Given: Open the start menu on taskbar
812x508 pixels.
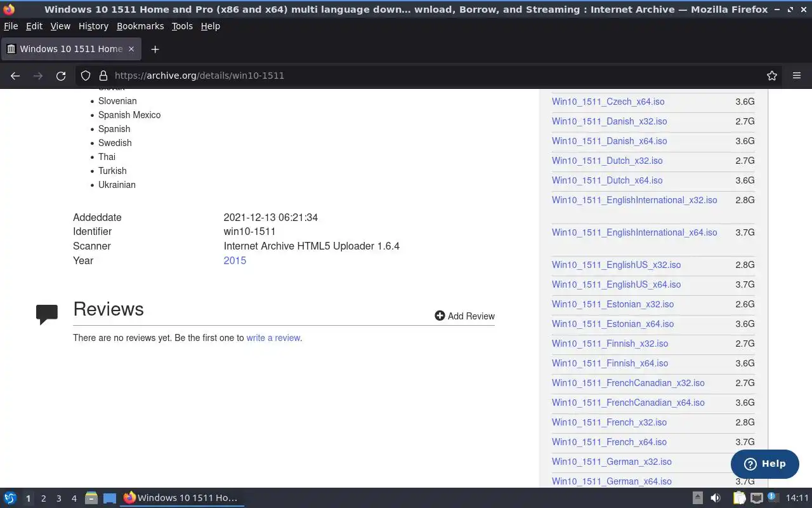Looking at the screenshot, I should tap(10, 498).
